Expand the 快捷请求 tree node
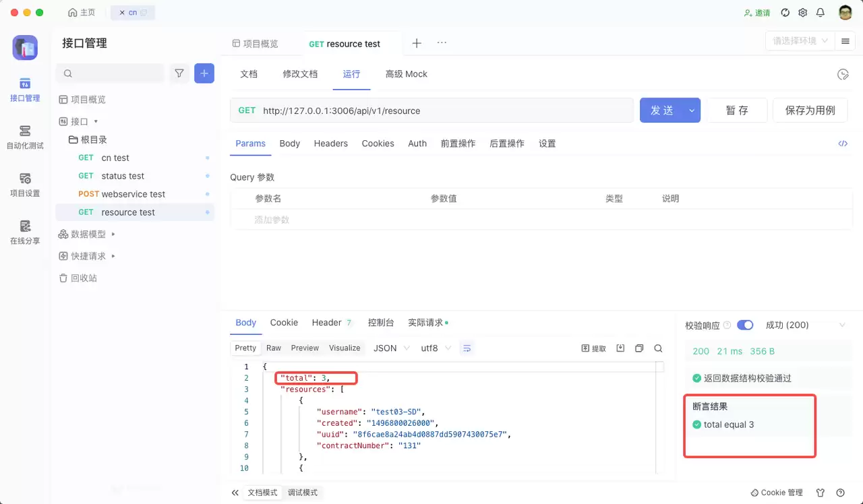863x504 pixels. [113, 256]
